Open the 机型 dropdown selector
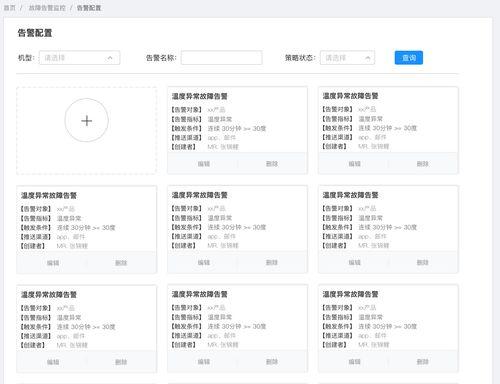500x384 pixels. [79, 58]
